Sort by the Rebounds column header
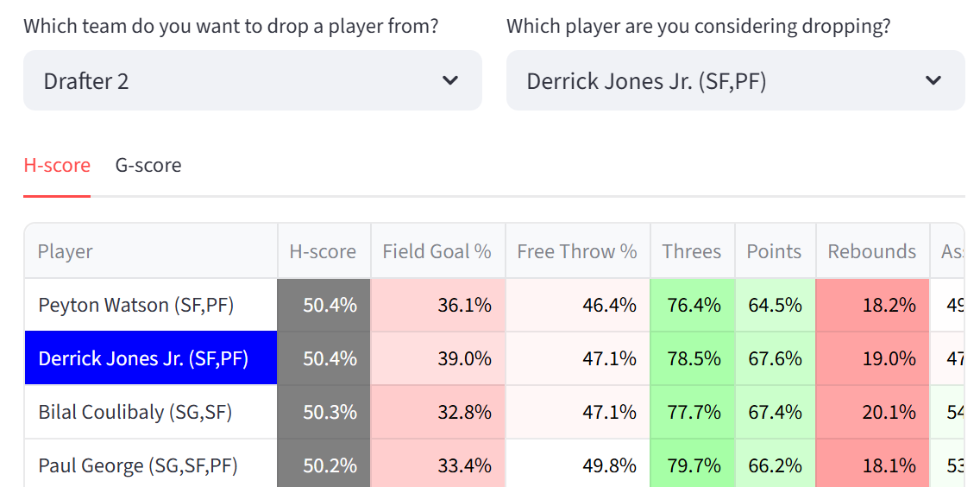Viewport: 980px width, 487px height. pos(872,251)
